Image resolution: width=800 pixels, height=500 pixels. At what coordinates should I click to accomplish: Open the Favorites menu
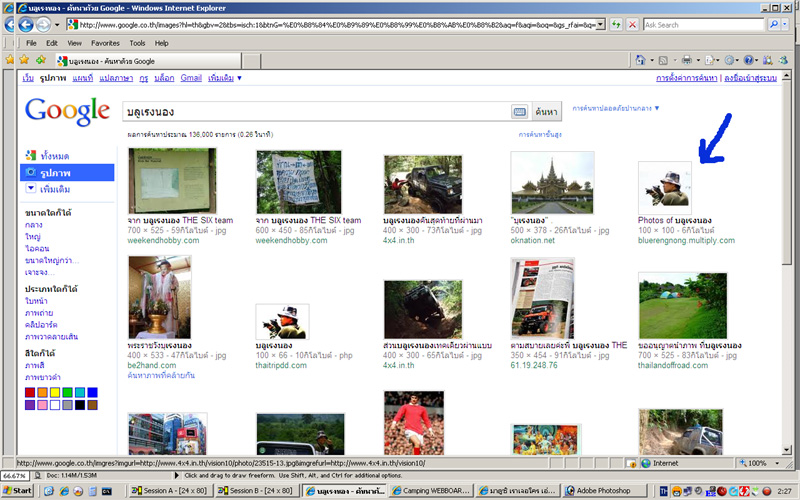105,43
